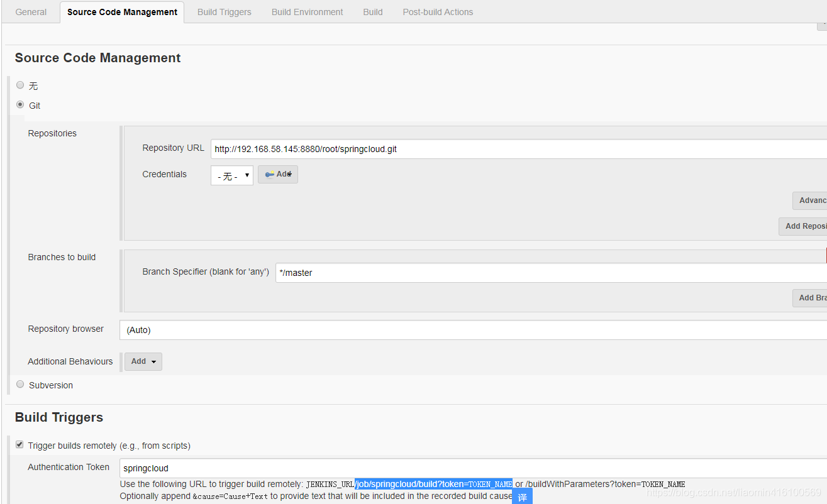Open the Credentials dropdown
The image size is (827, 504).
(x=231, y=175)
